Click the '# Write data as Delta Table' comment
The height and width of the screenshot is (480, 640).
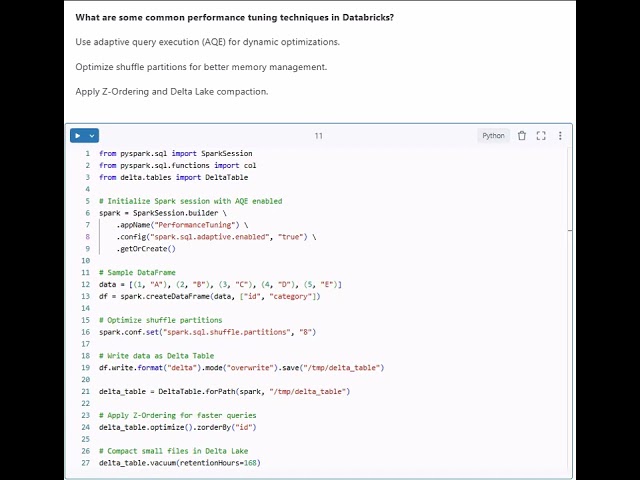pos(156,356)
